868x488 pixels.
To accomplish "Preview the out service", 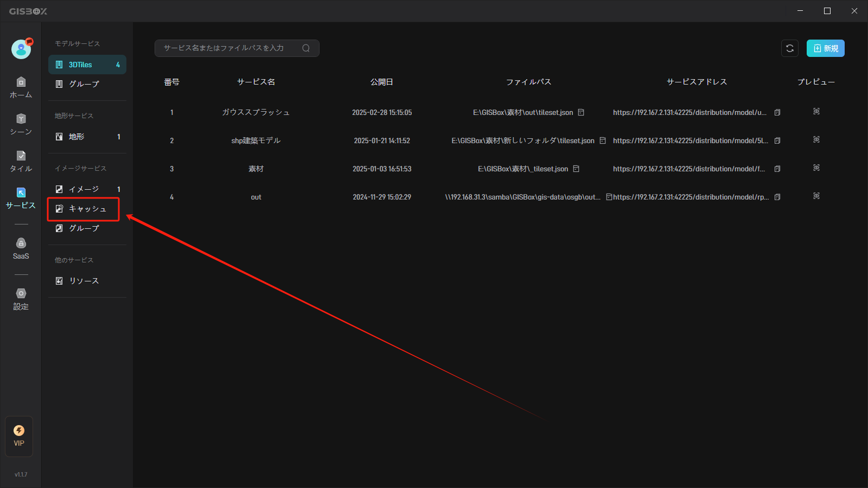I will click(816, 196).
